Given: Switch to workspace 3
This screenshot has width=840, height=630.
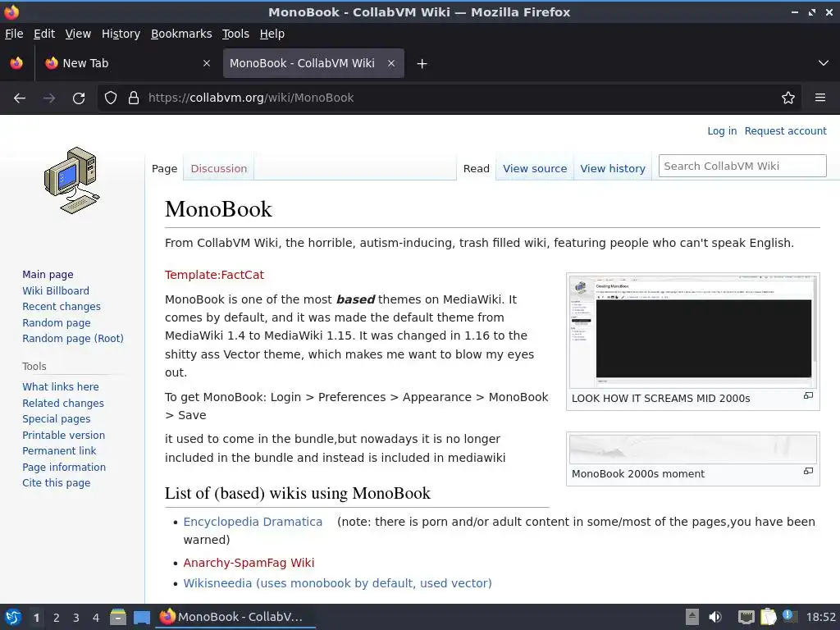Looking at the screenshot, I should pyautogui.click(x=76, y=618).
